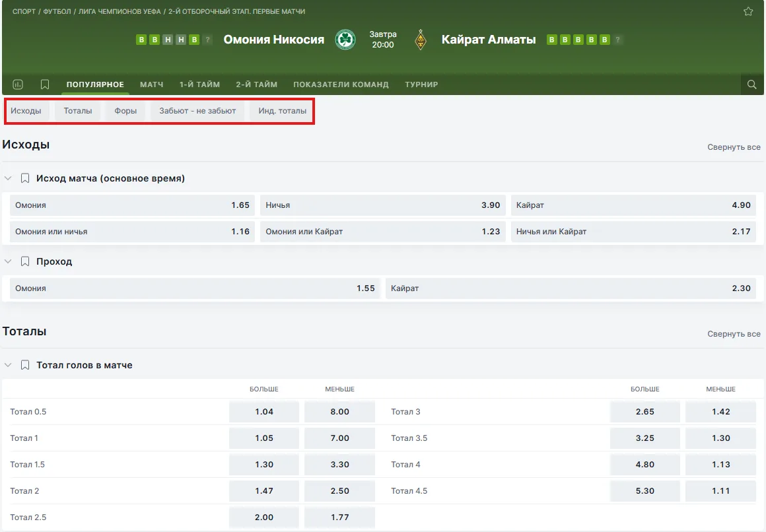This screenshot has width=766, height=532.
Task: Open the search magnifier icon
Action: (x=752, y=84)
